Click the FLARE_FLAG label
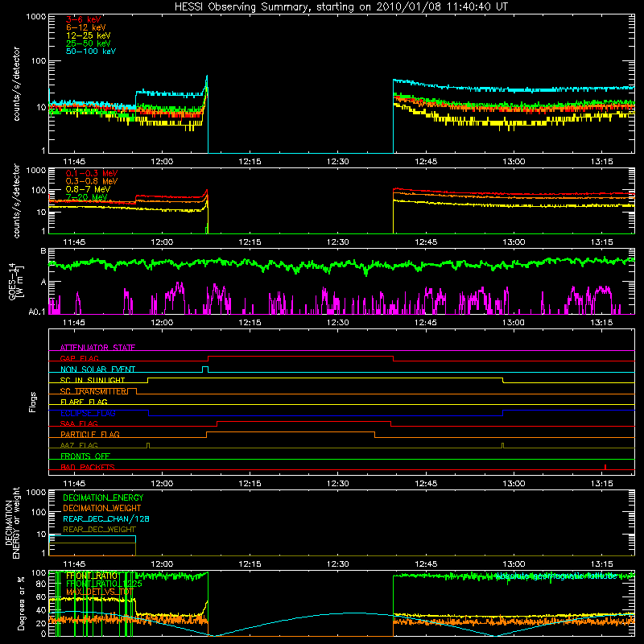 coord(84,402)
